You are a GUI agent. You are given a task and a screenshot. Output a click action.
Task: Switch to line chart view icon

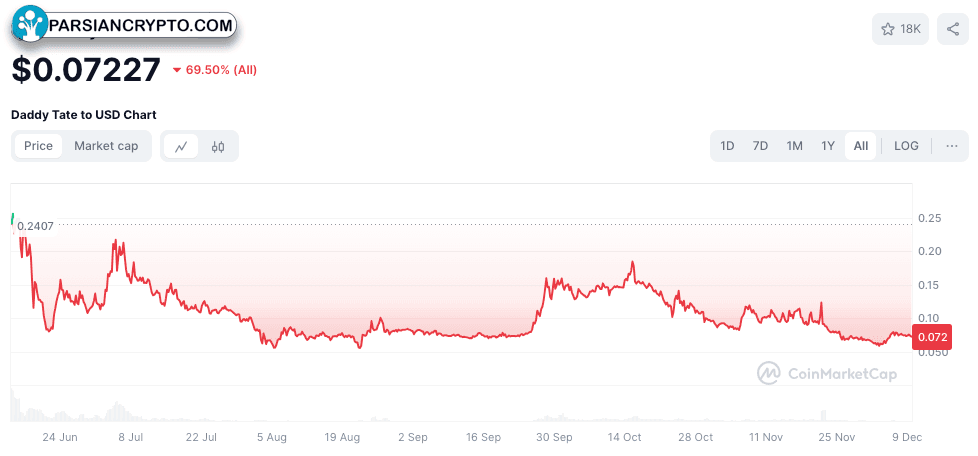click(x=181, y=147)
